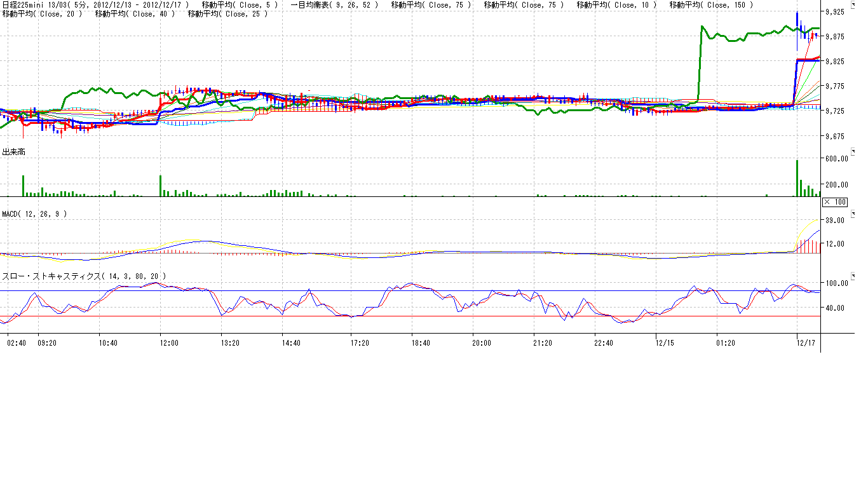
Task: Open the main price chart panel dropdown arrow
Action: pyautogui.click(x=852, y=4)
